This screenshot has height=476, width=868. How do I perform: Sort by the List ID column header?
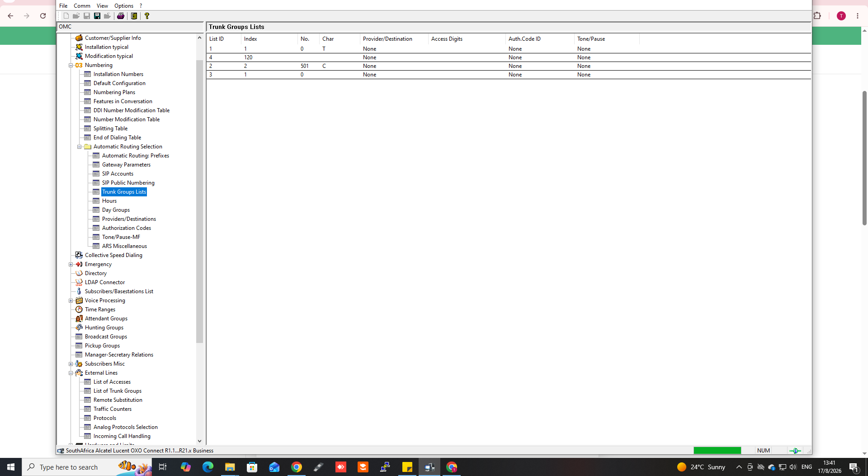coord(224,39)
